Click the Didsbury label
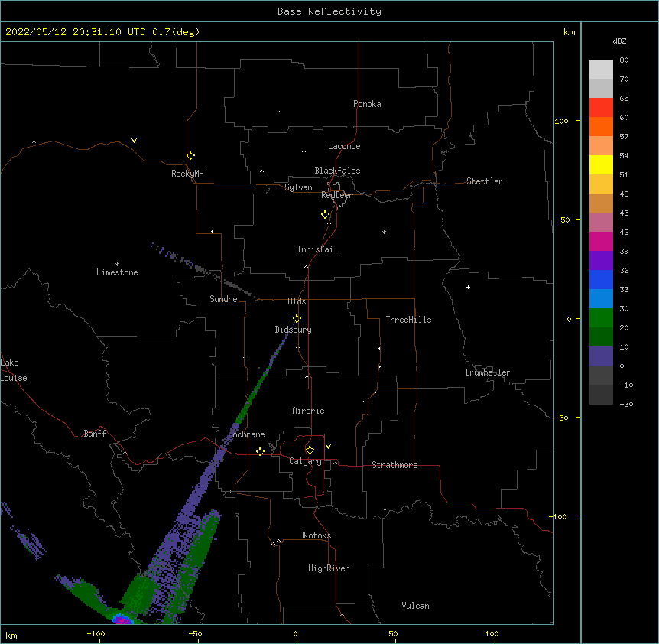Screen dimensions: 659x644 point(294,330)
